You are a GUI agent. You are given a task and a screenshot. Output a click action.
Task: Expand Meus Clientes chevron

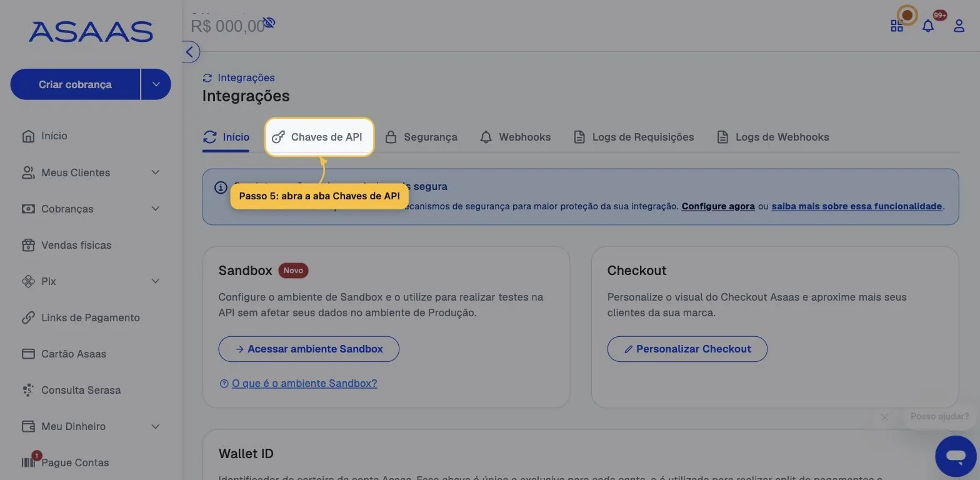156,172
